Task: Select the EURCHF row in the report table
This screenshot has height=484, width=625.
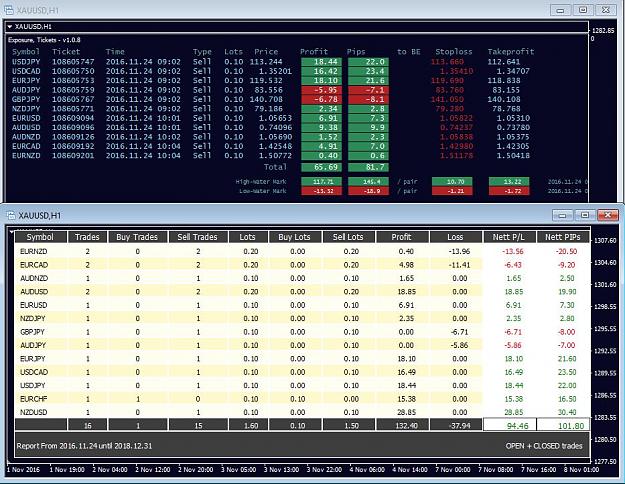Action: 302,399
